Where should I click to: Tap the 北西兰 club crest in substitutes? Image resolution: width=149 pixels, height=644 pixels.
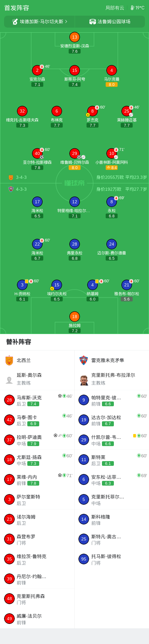(x=9, y=360)
